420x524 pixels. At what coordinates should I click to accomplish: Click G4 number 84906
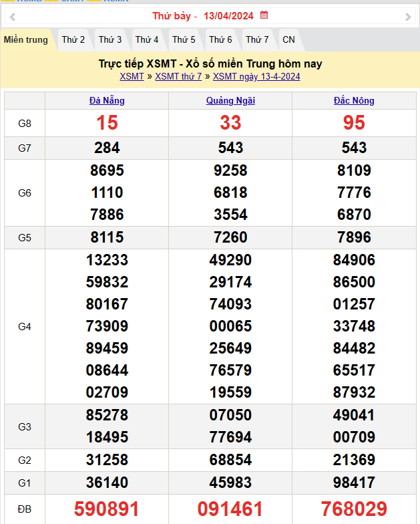pos(354,260)
